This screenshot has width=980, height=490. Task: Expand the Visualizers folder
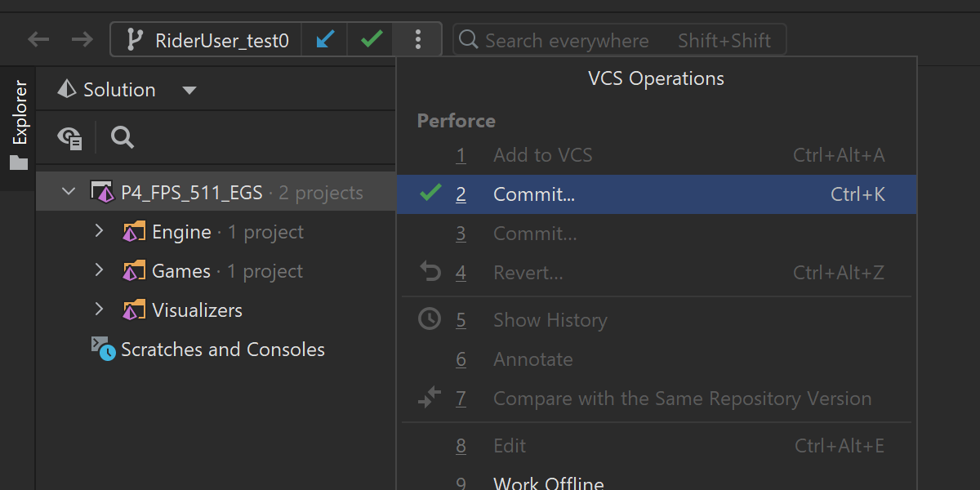(x=100, y=310)
